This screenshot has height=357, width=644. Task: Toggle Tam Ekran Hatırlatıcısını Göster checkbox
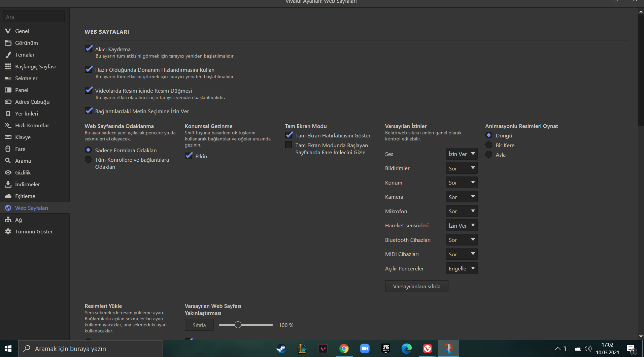click(289, 135)
